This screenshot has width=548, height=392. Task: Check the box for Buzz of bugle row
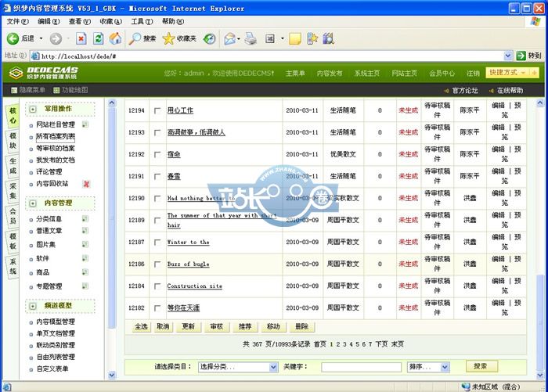(157, 264)
